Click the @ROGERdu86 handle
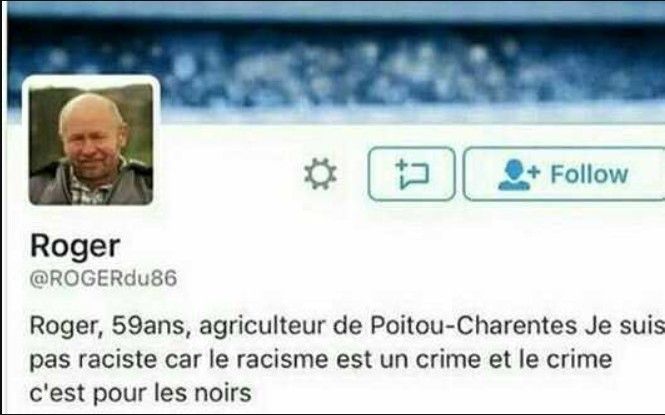The image size is (665, 415). tap(103, 279)
